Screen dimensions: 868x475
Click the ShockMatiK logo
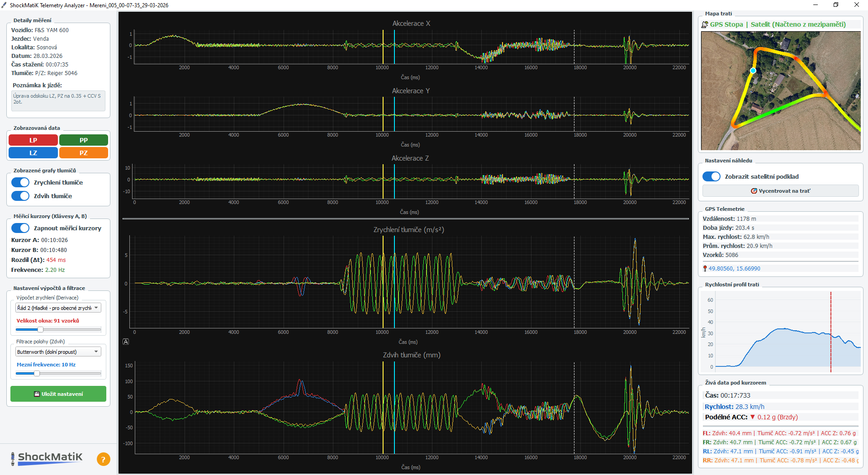pos(47,458)
